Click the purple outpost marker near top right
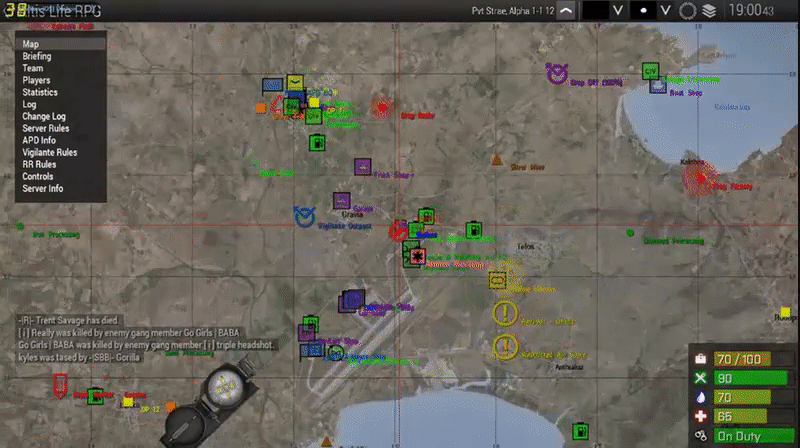Screen dimensions: 800x448 (x=557, y=73)
